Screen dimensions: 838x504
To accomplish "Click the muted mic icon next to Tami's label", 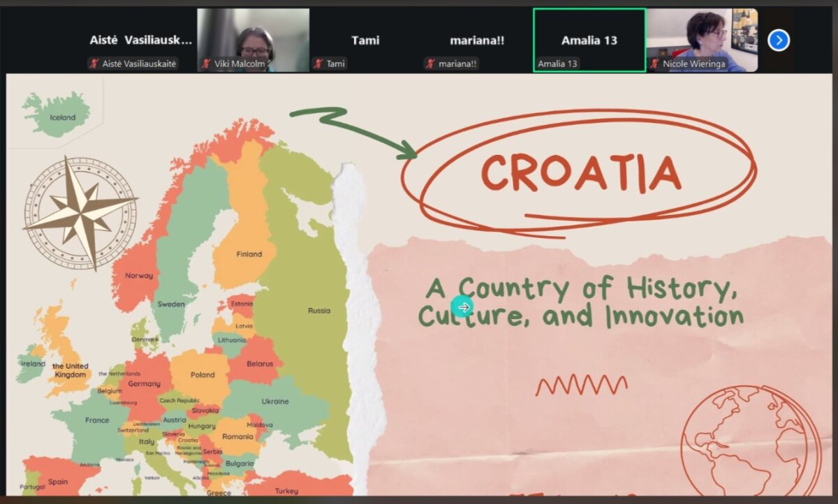I will (x=318, y=64).
